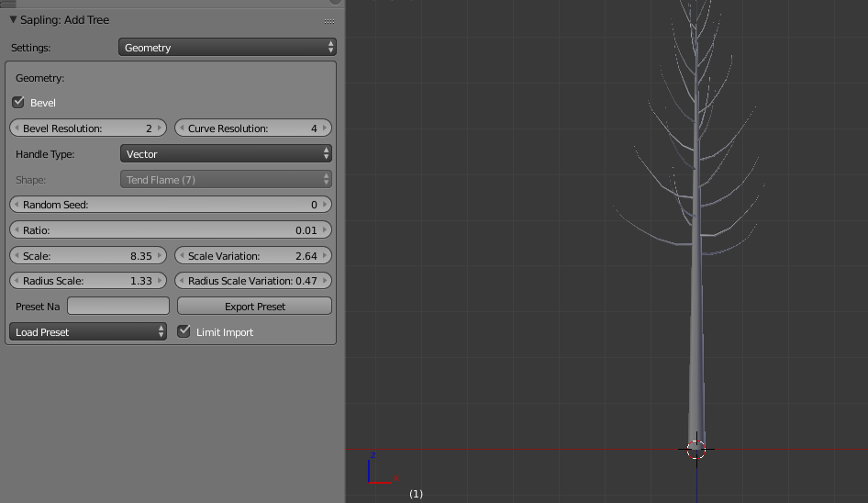Click the Preset Name text input

[x=118, y=307]
